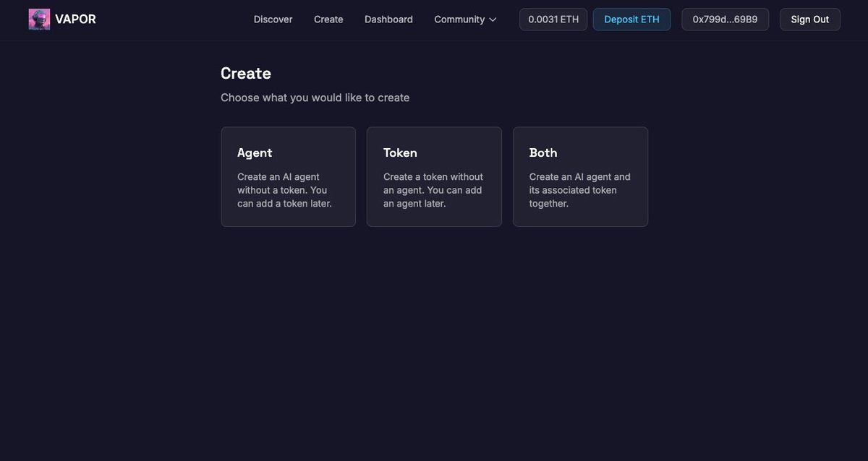Click the Sign Out button

810,20
